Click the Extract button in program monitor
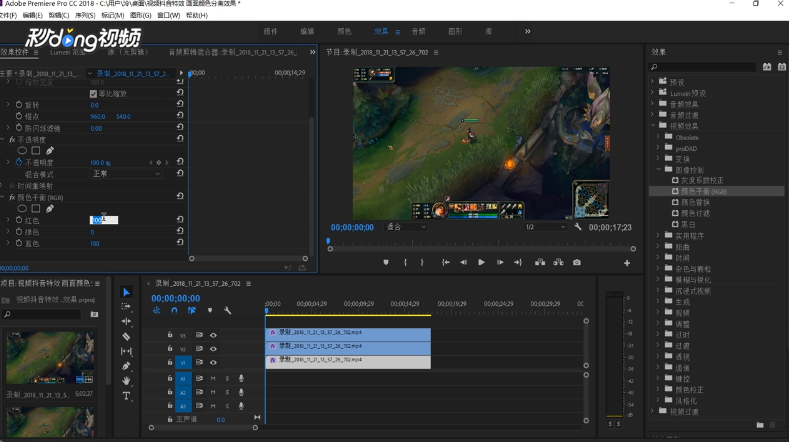The image size is (789, 442). pos(559,262)
